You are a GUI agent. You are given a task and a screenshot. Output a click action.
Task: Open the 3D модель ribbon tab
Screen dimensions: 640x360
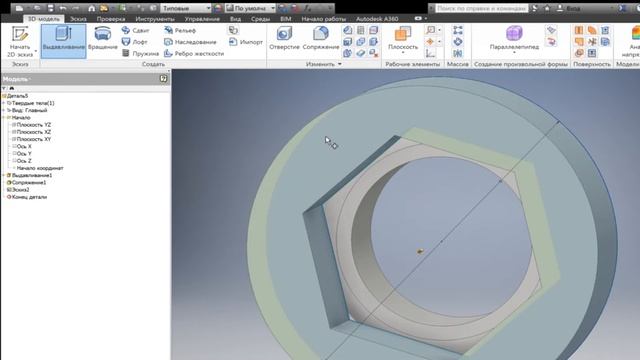(43, 19)
